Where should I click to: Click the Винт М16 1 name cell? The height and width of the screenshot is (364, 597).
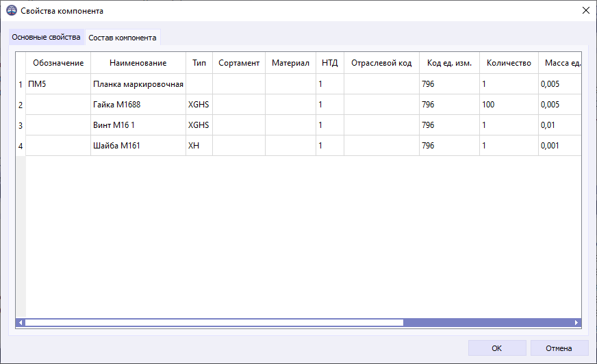point(138,125)
